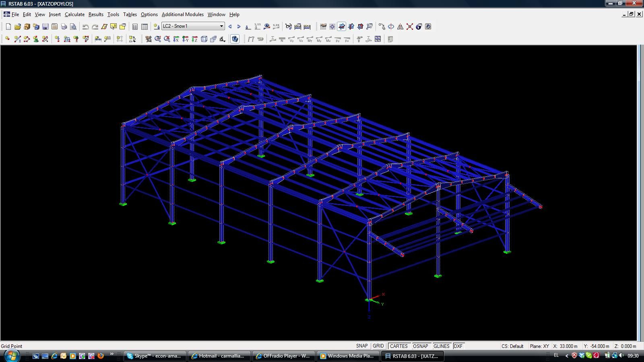This screenshot has height=362, width=644.
Task: Click the My moment results icon
Action: coord(319,39)
